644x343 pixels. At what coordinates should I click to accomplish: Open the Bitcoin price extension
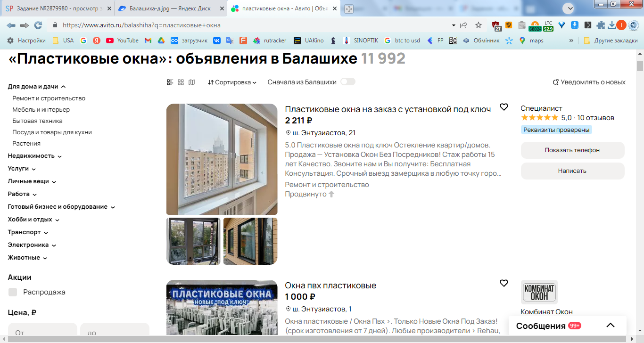[535, 26]
